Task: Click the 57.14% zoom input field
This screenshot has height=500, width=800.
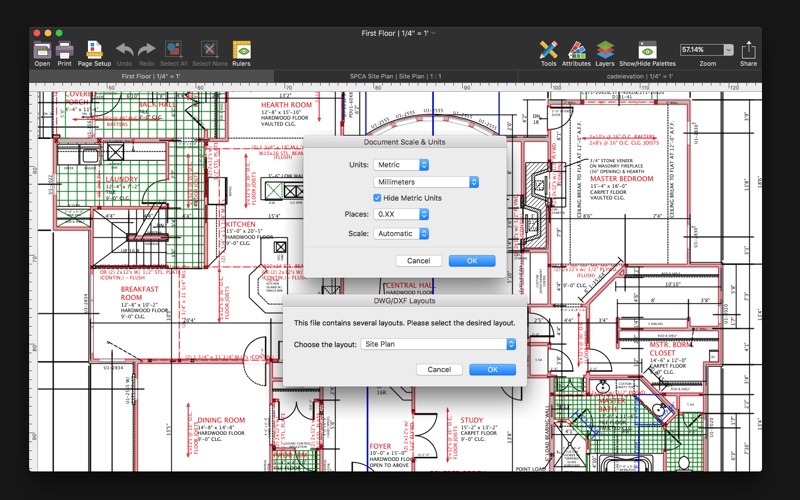Action: (702, 49)
